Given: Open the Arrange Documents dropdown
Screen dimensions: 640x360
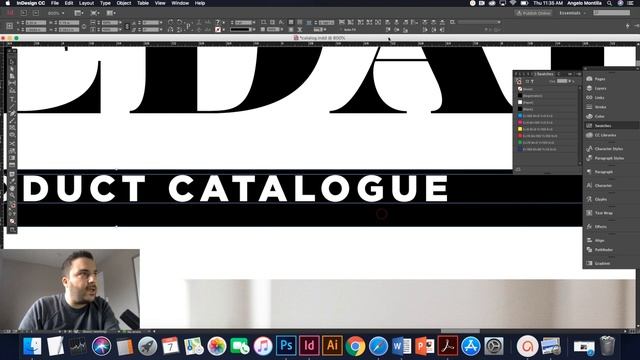Looking at the screenshot, I should pyautogui.click(x=111, y=13).
